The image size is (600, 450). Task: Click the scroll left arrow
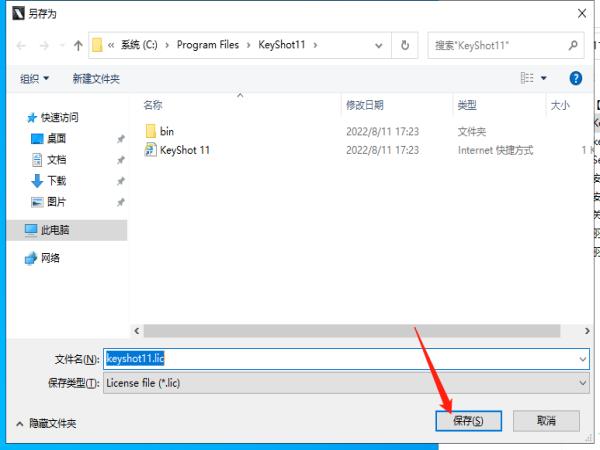[x=137, y=331]
